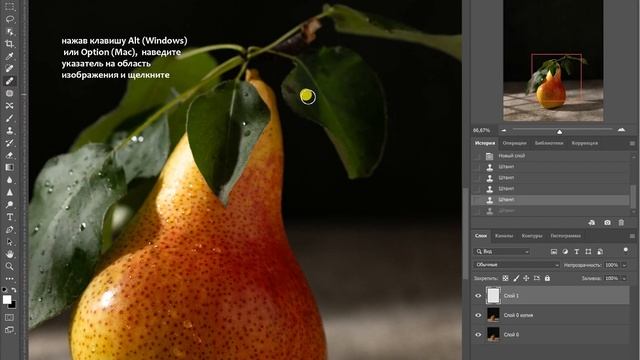Image resolution: width=640 pixels, height=360 pixels.
Task: Select the Clone Stamp tool
Action: coord(9,131)
